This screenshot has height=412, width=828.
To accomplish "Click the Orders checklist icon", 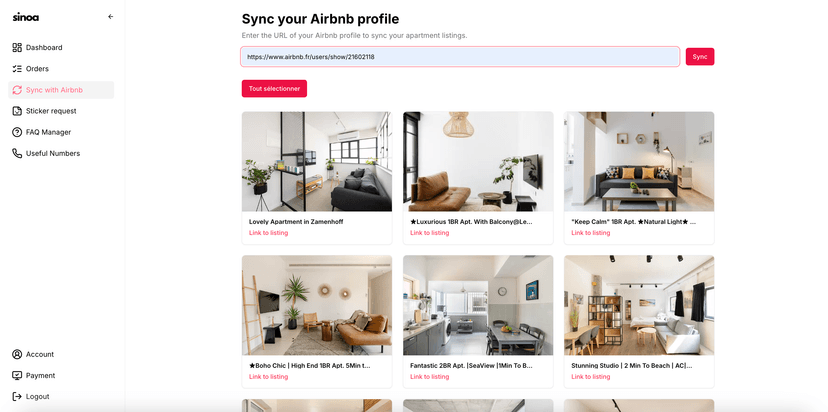I will click(17, 69).
